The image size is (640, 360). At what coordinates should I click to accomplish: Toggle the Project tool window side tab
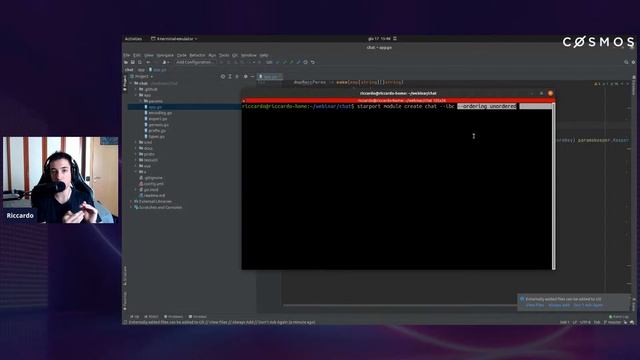pos(125,83)
